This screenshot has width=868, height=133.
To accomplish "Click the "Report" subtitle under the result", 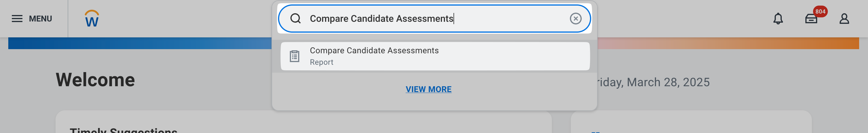I will coord(321,62).
